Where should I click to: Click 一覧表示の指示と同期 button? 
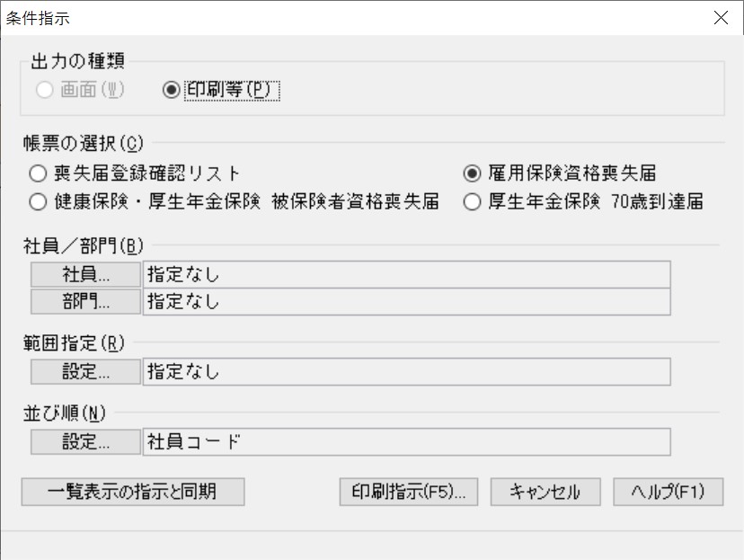click(x=133, y=492)
